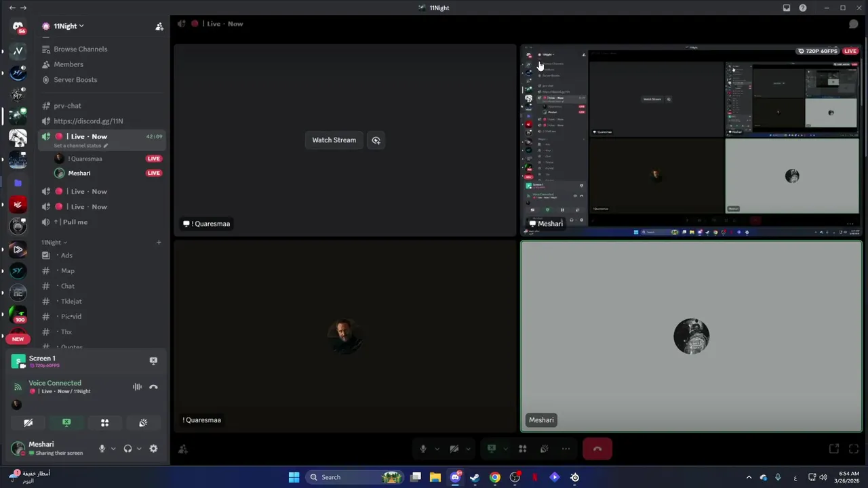Click the Meshari user profile in the bottom panel
This screenshot has height=488, width=868.
click(x=47, y=448)
